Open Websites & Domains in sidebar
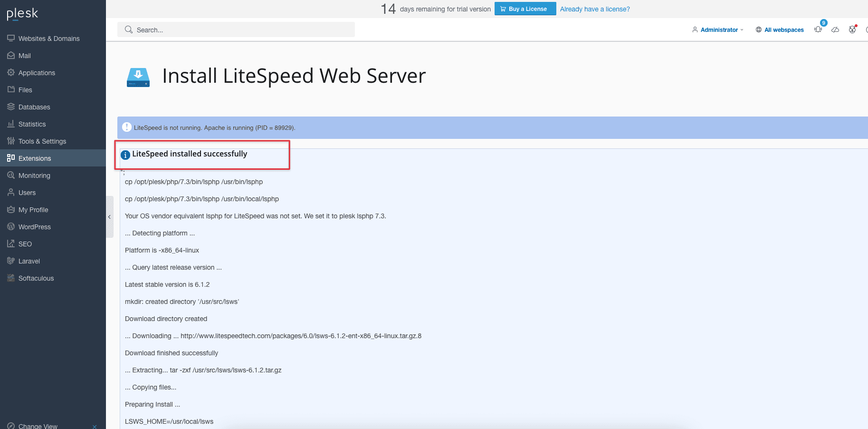 tap(48, 39)
